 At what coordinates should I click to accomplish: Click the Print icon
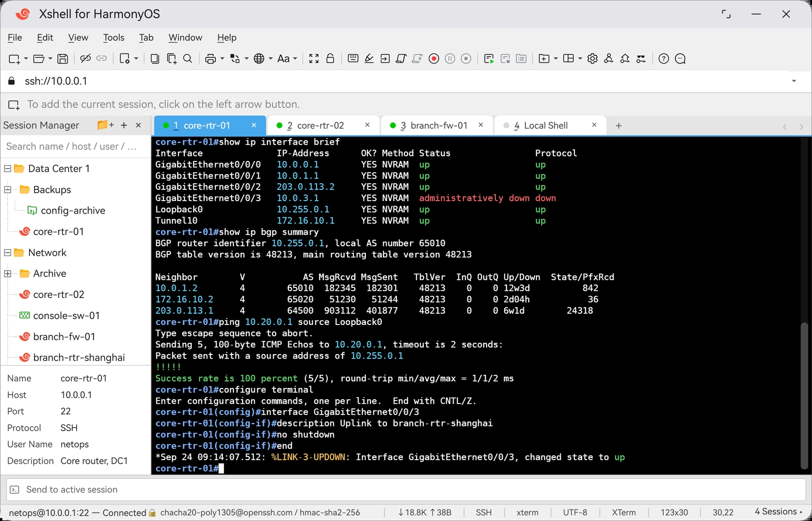[211, 59]
